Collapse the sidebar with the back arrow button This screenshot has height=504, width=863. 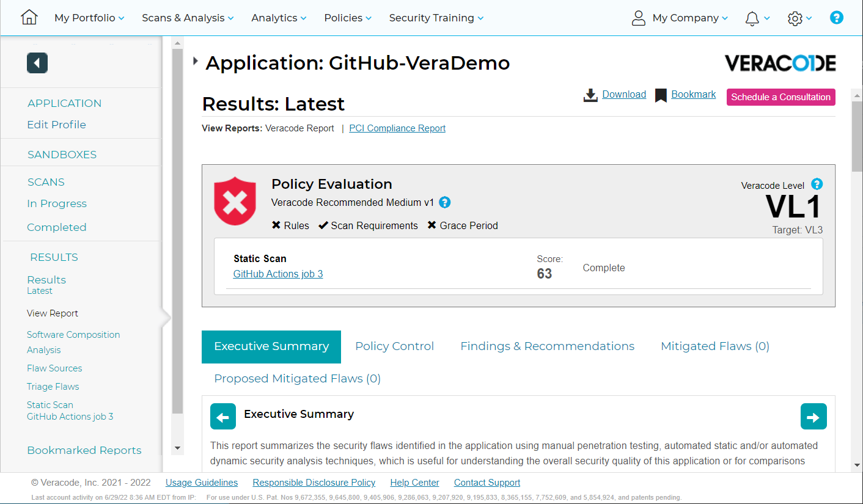tap(37, 63)
